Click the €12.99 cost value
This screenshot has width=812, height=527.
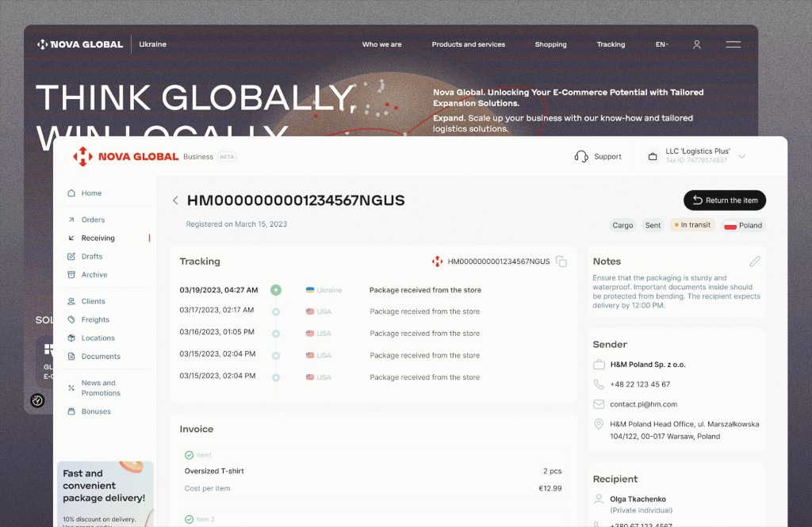(x=550, y=488)
